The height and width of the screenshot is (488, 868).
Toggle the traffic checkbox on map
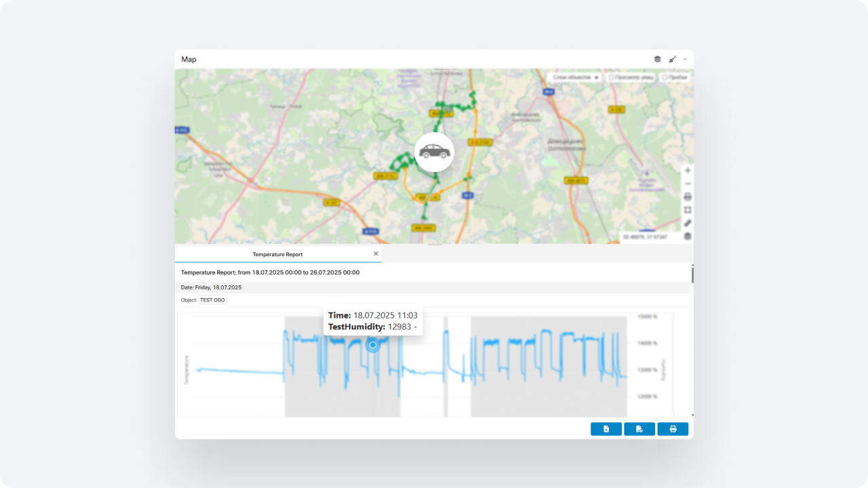[664, 77]
